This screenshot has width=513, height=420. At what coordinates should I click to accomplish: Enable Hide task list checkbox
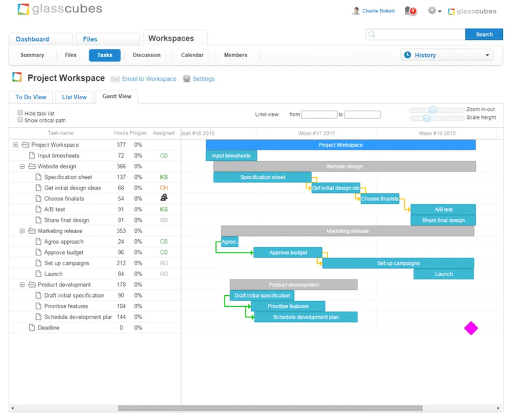point(20,113)
